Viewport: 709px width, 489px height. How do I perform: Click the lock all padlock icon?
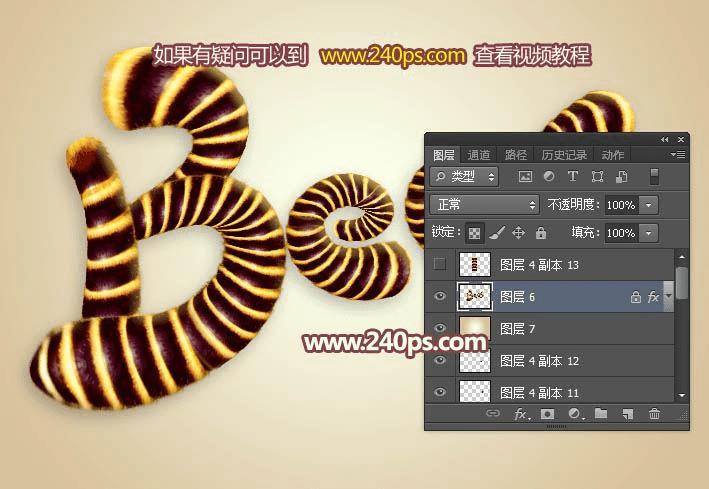click(x=540, y=233)
